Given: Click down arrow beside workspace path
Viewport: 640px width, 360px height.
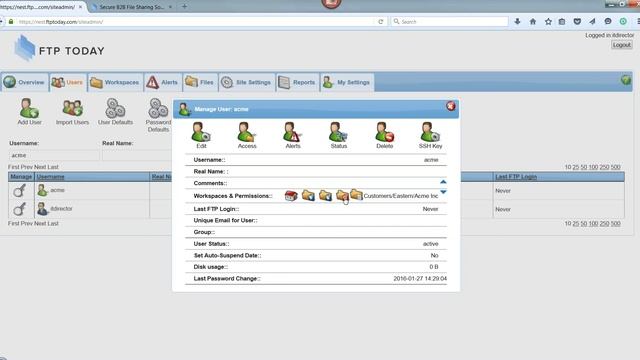Looking at the screenshot, I should pyautogui.click(x=443, y=192).
